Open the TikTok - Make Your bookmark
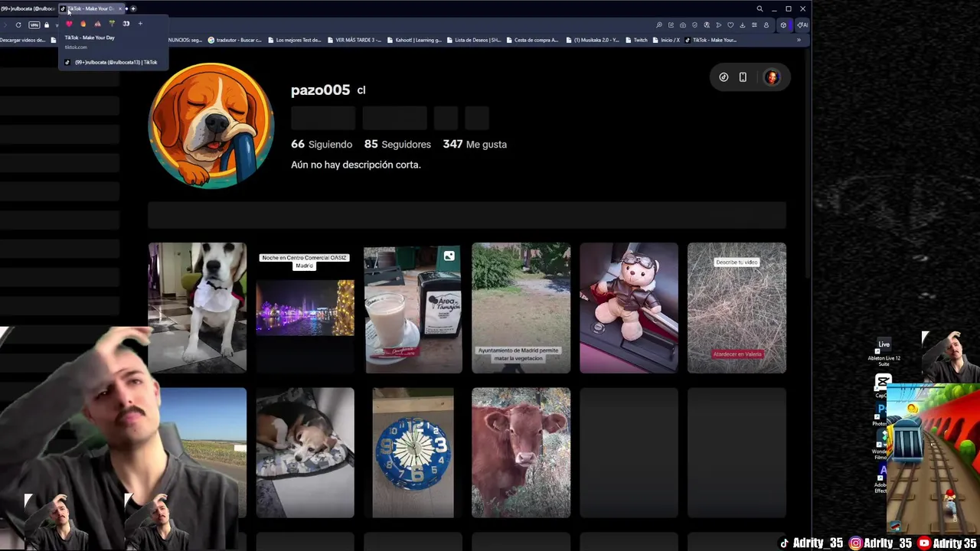This screenshot has width=980, height=551. pyautogui.click(x=710, y=40)
